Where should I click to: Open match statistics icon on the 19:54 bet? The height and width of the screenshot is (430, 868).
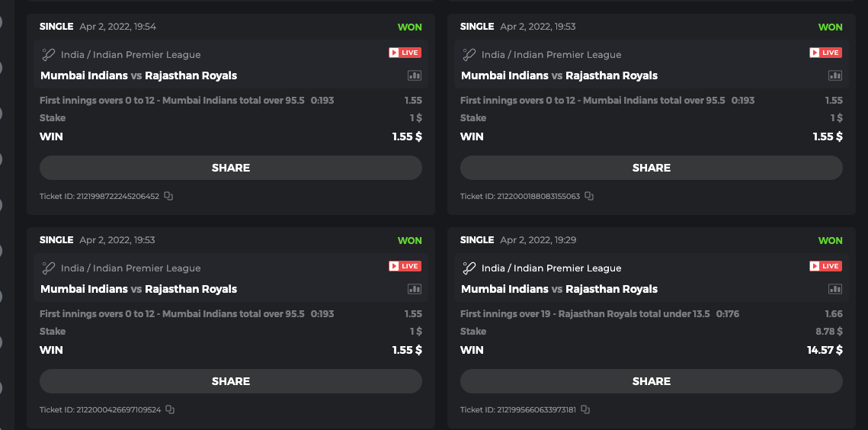[x=415, y=75]
